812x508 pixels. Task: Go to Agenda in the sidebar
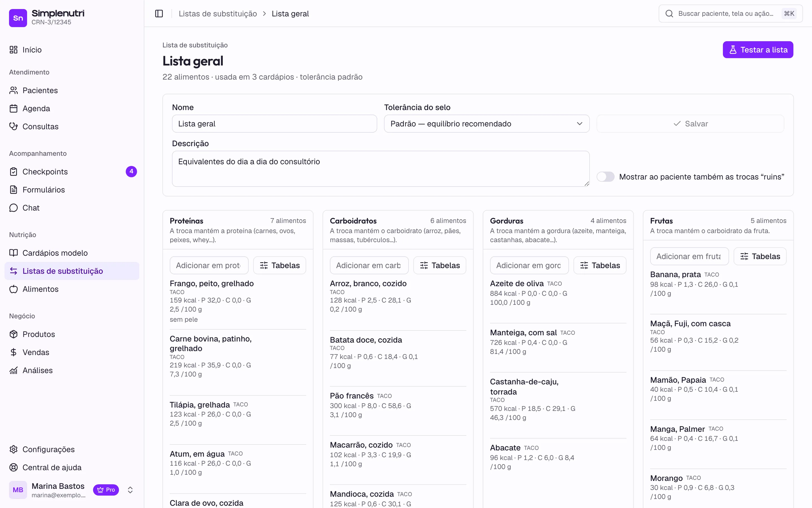pyautogui.click(x=72, y=109)
